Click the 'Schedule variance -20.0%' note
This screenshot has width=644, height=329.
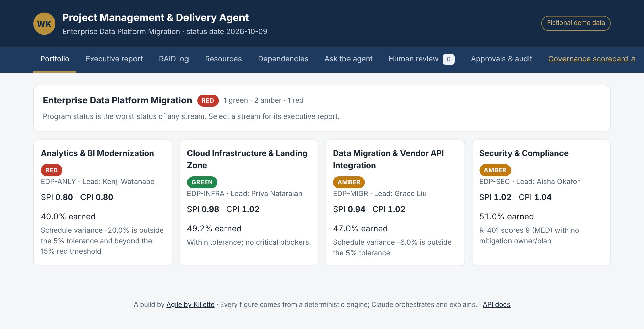pos(102,241)
